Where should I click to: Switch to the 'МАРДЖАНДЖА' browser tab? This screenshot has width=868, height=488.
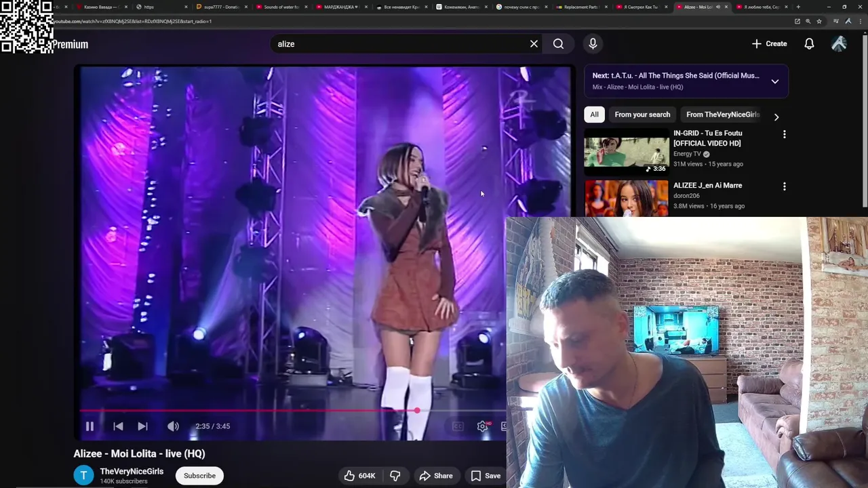pyautogui.click(x=340, y=7)
